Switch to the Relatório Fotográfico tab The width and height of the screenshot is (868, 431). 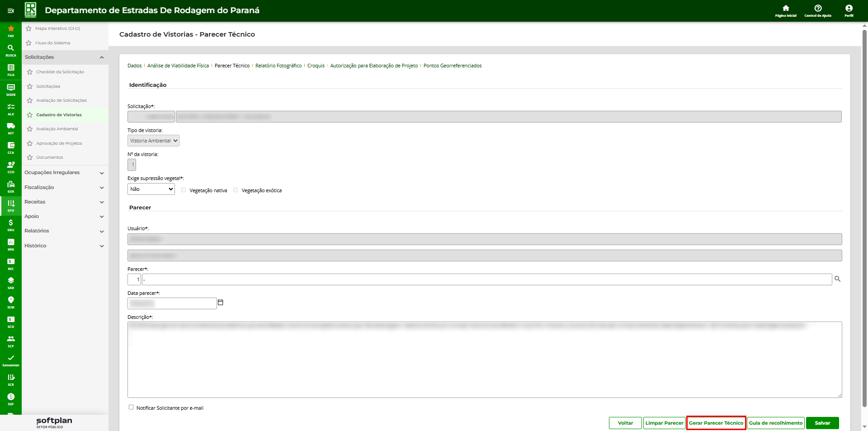278,66
